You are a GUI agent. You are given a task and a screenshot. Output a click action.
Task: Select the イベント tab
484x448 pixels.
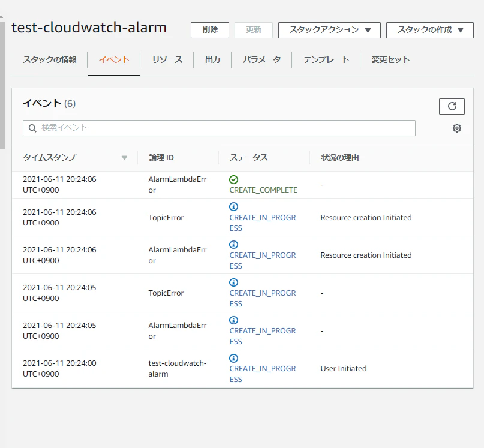coord(114,59)
